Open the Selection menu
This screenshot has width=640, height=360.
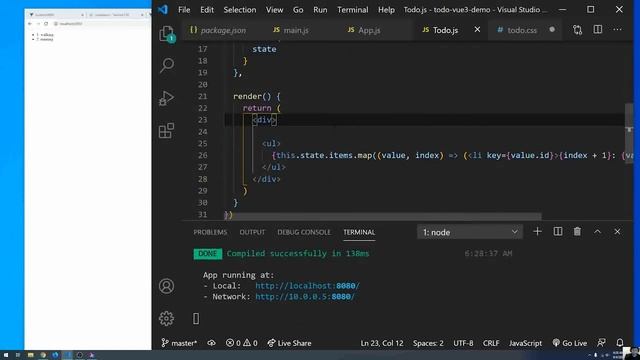click(x=240, y=10)
